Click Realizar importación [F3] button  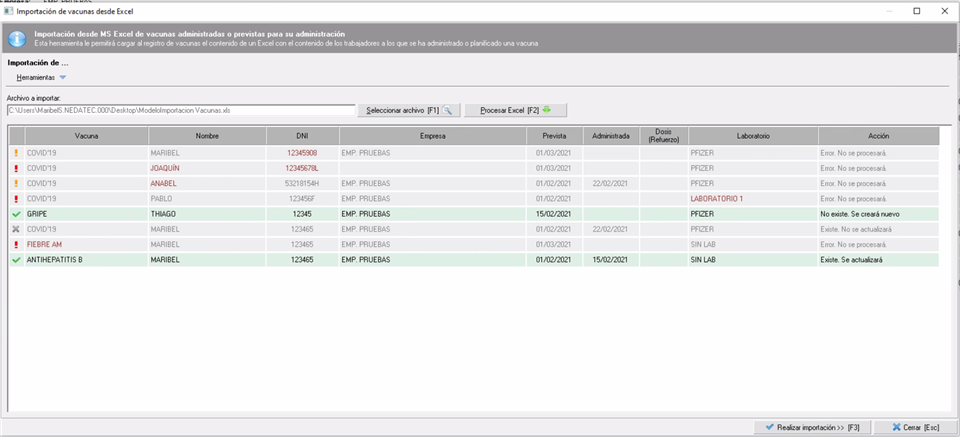[812, 427]
